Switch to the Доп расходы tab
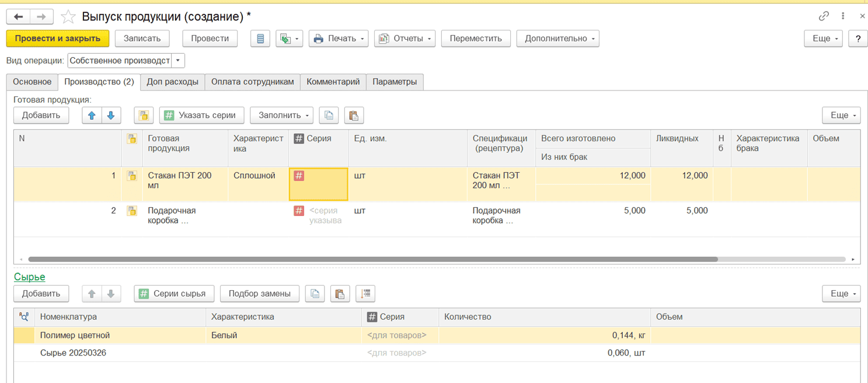The width and height of the screenshot is (868, 383). click(x=172, y=82)
